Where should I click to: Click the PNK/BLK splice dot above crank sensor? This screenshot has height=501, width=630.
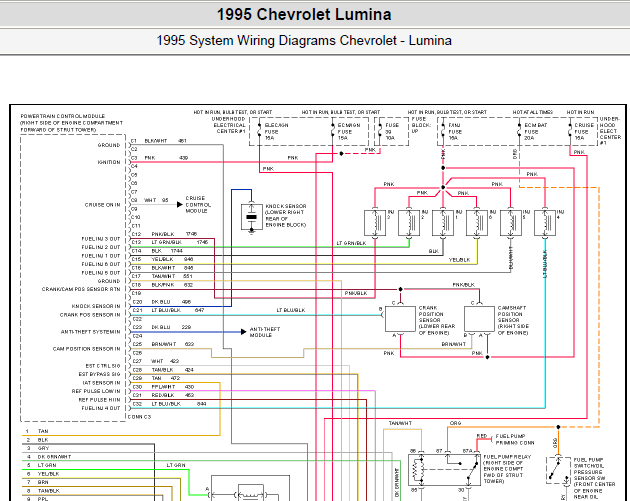tap(400, 289)
